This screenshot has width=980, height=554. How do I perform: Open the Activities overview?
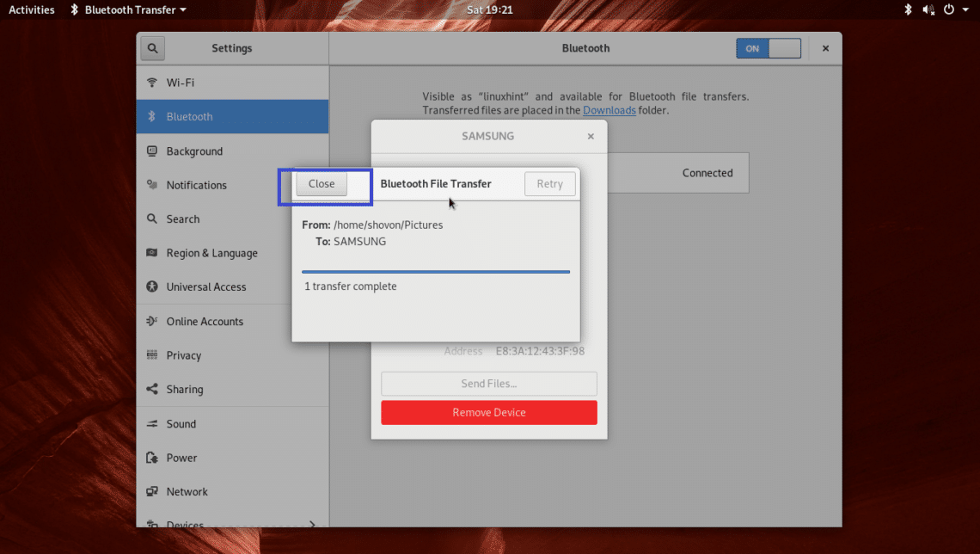(31, 9)
